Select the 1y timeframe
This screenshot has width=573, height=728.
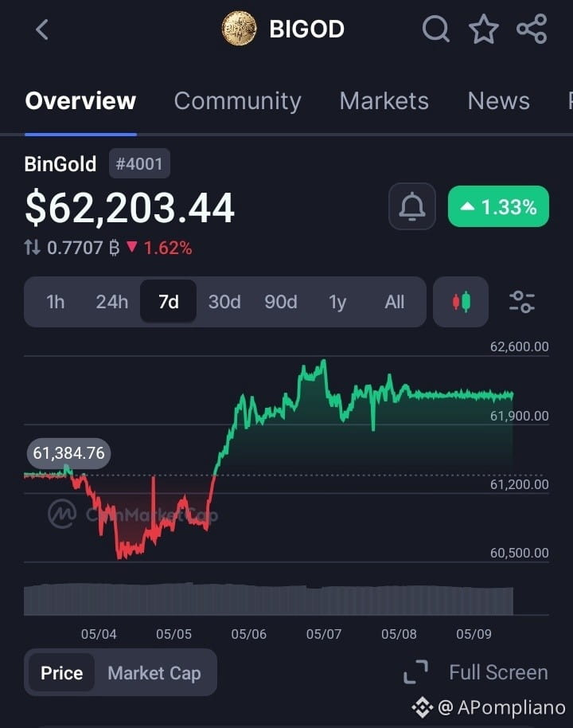pyautogui.click(x=337, y=302)
